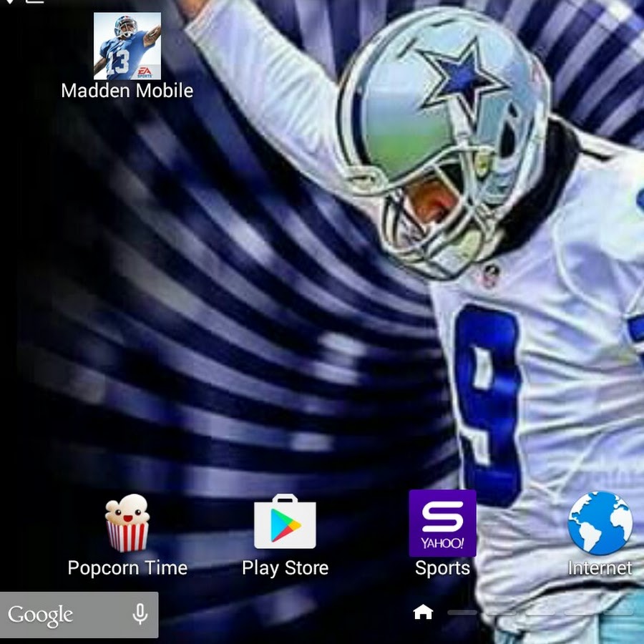Open the Yahoo Sports app
The height and width of the screenshot is (644, 644).
pyautogui.click(x=443, y=523)
